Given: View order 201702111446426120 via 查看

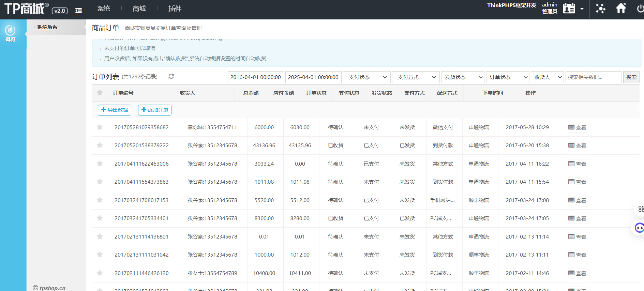Looking at the screenshot, I should pos(577,273).
